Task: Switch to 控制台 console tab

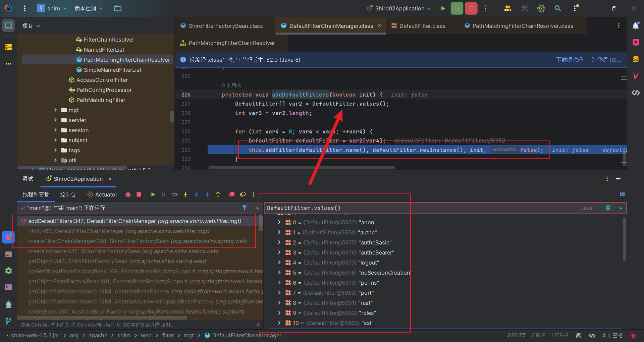Action: click(68, 194)
